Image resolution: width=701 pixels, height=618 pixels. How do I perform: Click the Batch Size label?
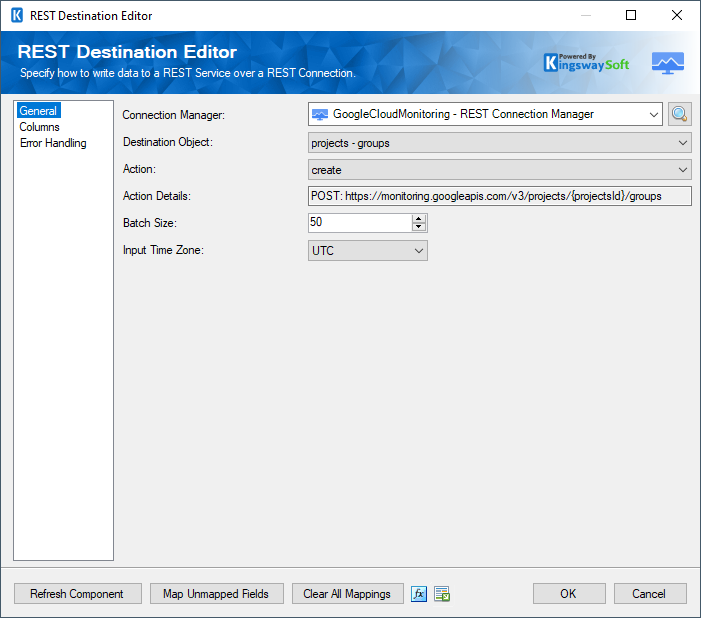coord(150,223)
